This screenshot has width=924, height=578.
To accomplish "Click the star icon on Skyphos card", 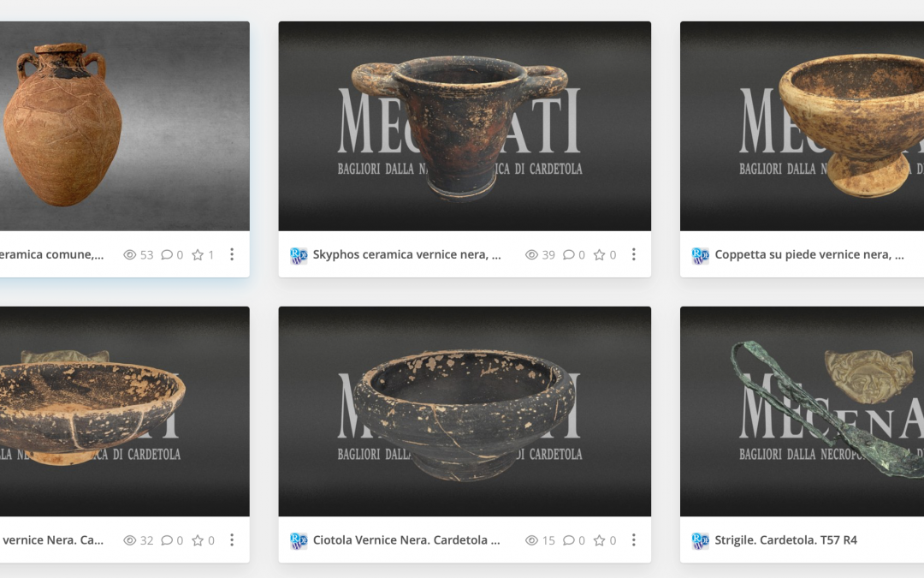I will [599, 255].
